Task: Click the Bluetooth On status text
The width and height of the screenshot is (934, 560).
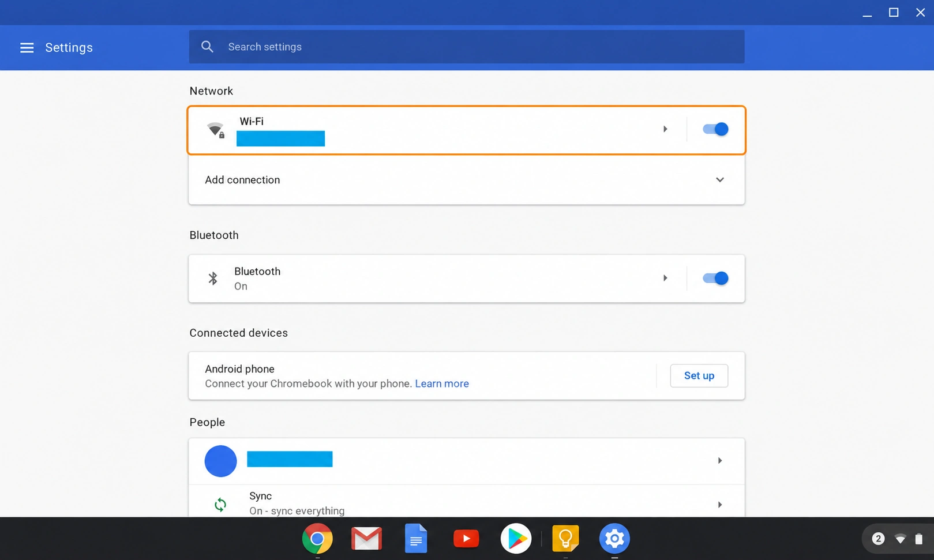Action: pos(241,286)
